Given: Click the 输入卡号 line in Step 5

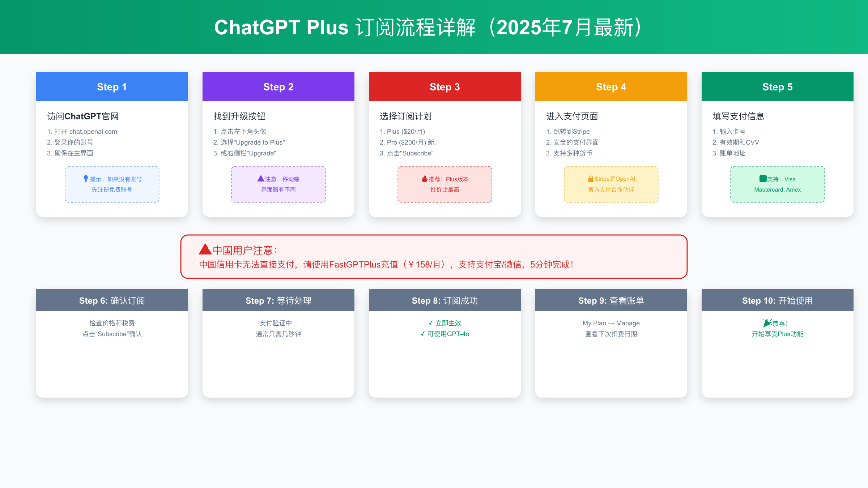Looking at the screenshot, I should (729, 132).
